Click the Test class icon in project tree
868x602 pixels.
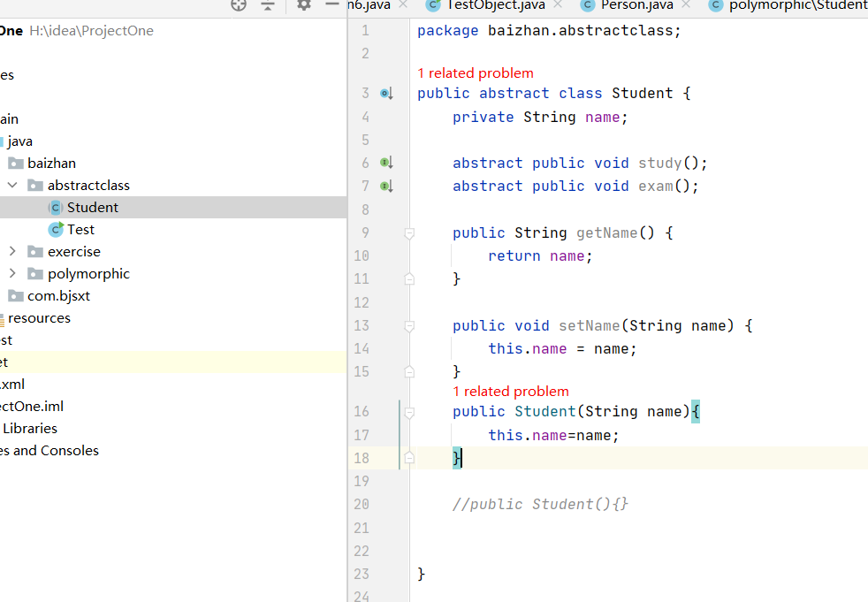coord(56,229)
